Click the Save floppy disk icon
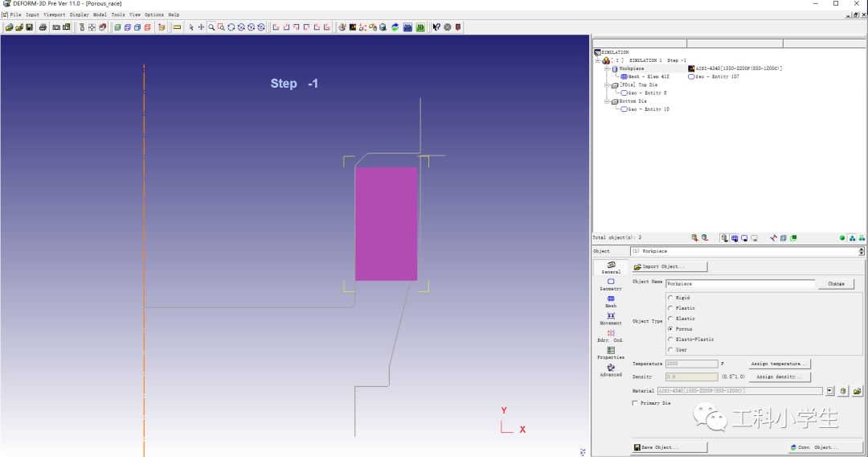This screenshot has height=457, width=868. click(x=30, y=27)
